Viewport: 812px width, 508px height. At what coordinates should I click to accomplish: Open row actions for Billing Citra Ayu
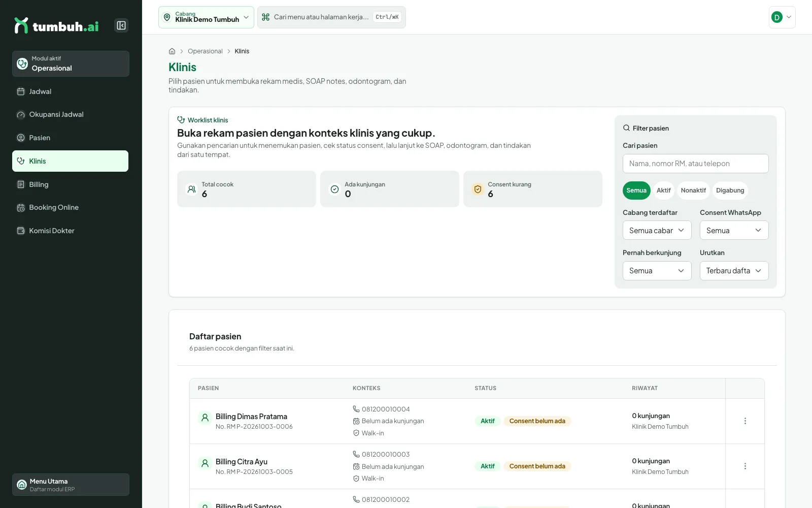click(x=745, y=466)
